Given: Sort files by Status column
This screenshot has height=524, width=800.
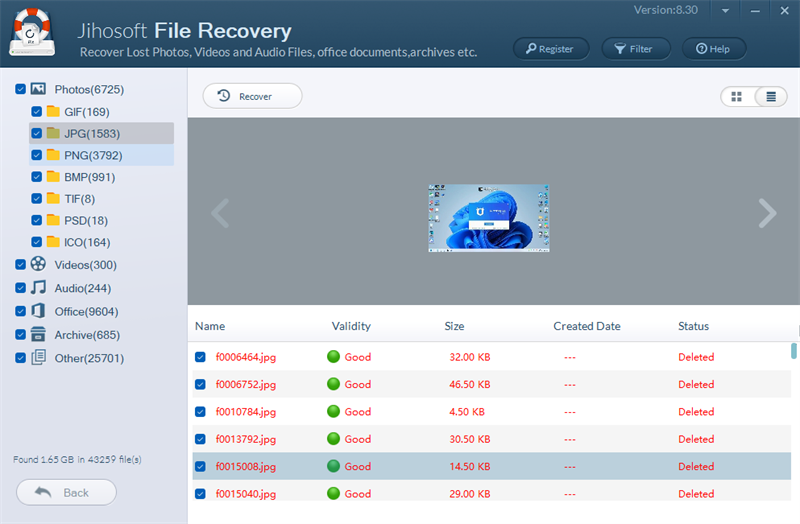Looking at the screenshot, I should pyautogui.click(x=693, y=326).
